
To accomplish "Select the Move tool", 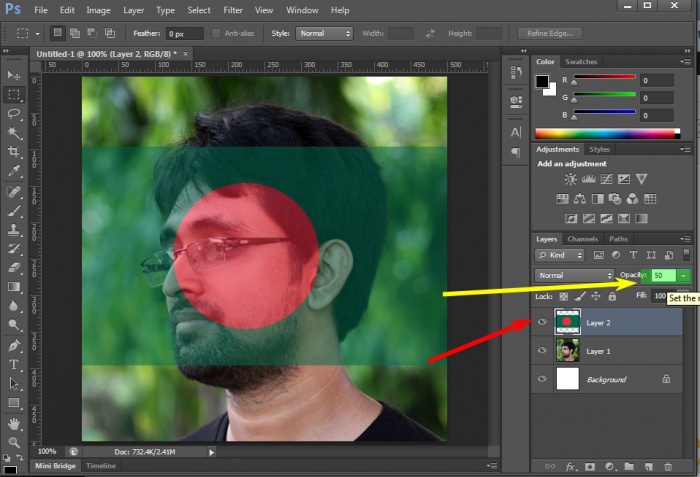I will (x=14, y=76).
